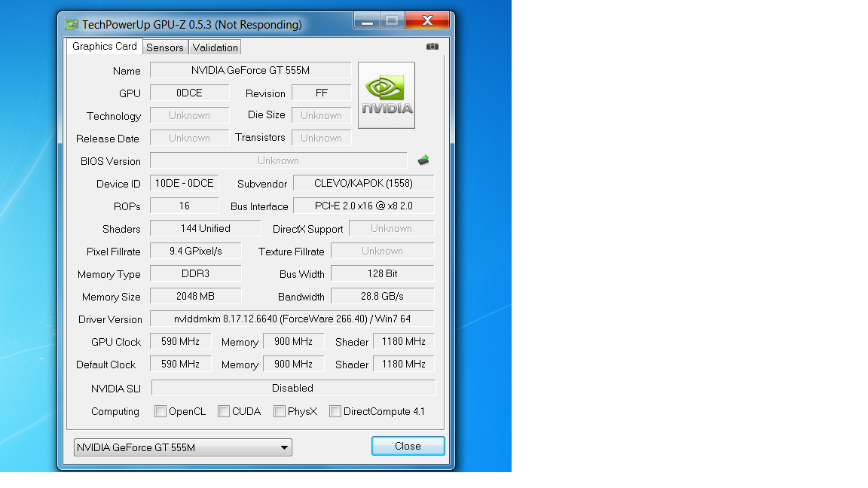Viewport: 868px width, 488px height.
Task: Click the ROPs field showing 16
Action: tap(185, 206)
